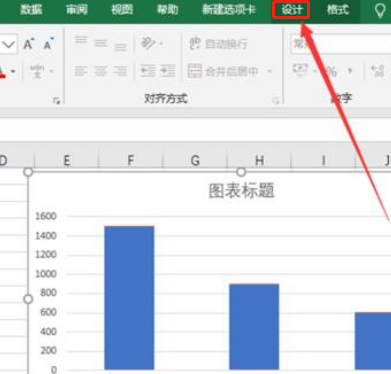Select column I header

click(x=323, y=161)
